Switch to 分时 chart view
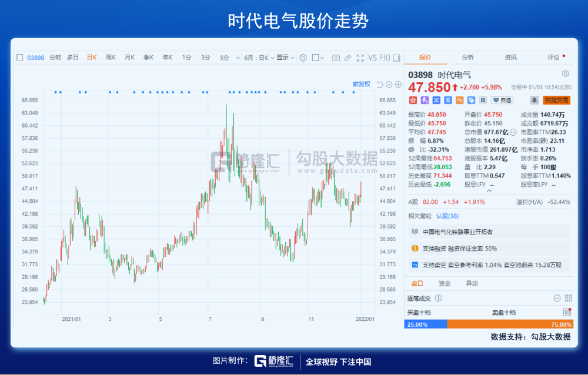The image size is (588, 375). (x=55, y=58)
